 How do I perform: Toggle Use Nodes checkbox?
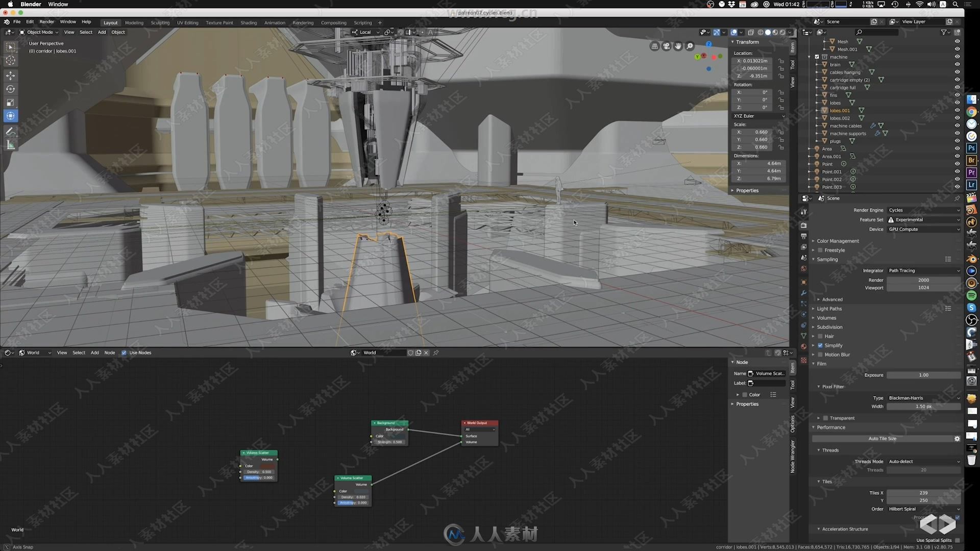point(124,353)
